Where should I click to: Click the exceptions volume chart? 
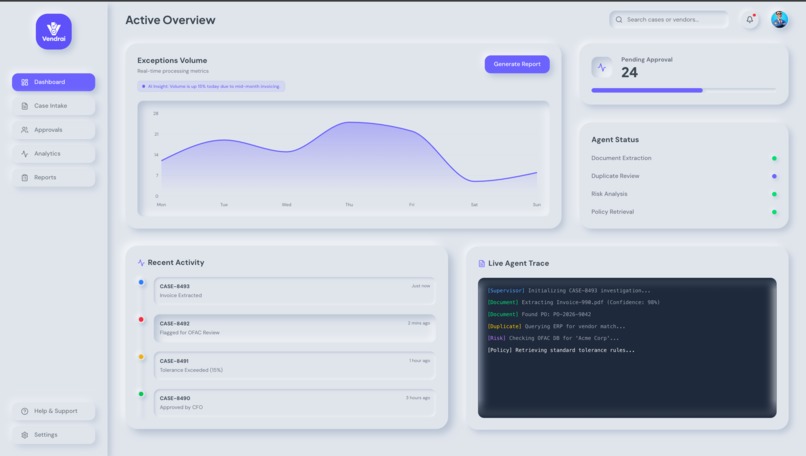pyautogui.click(x=343, y=158)
